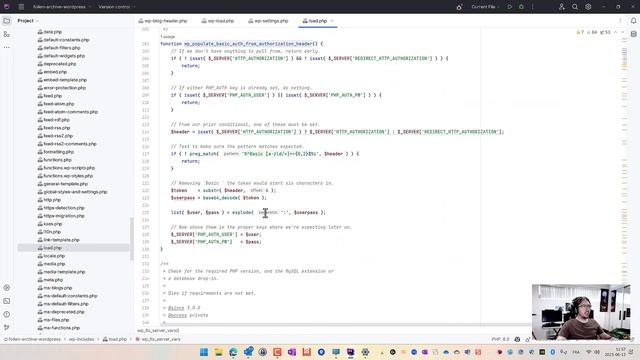Switch to wp-blog-header.php tab

coord(163,21)
